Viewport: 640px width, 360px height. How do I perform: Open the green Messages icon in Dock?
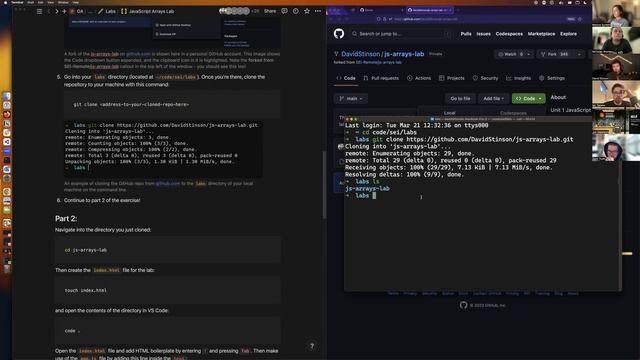coord(7,210)
